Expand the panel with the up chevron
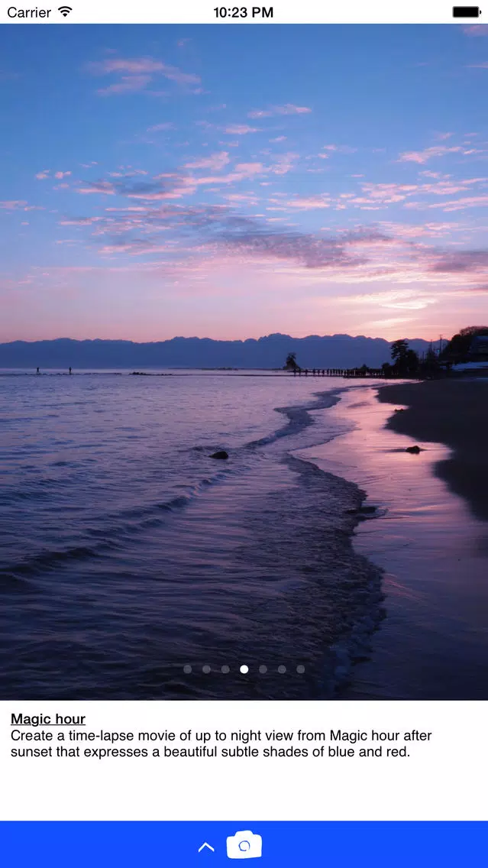 (x=206, y=847)
